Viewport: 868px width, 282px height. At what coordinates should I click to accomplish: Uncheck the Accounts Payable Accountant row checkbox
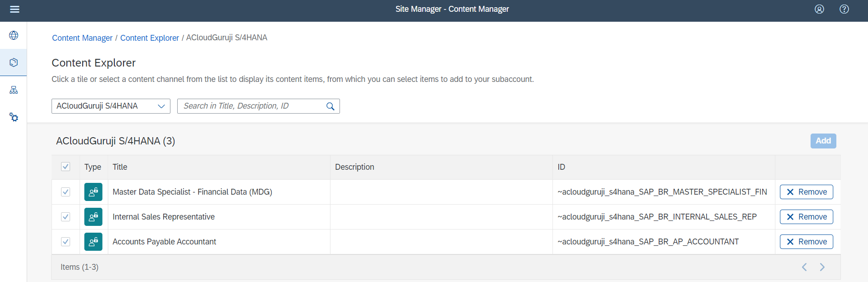[66, 242]
